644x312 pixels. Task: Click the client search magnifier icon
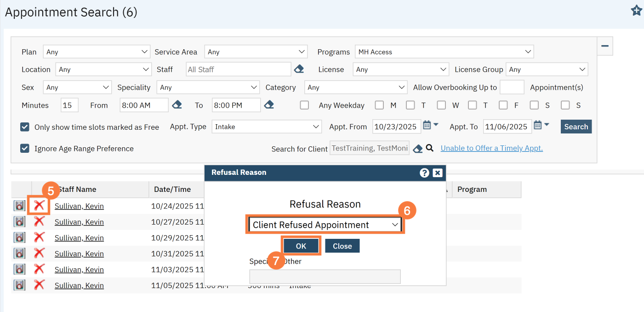[430, 148]
